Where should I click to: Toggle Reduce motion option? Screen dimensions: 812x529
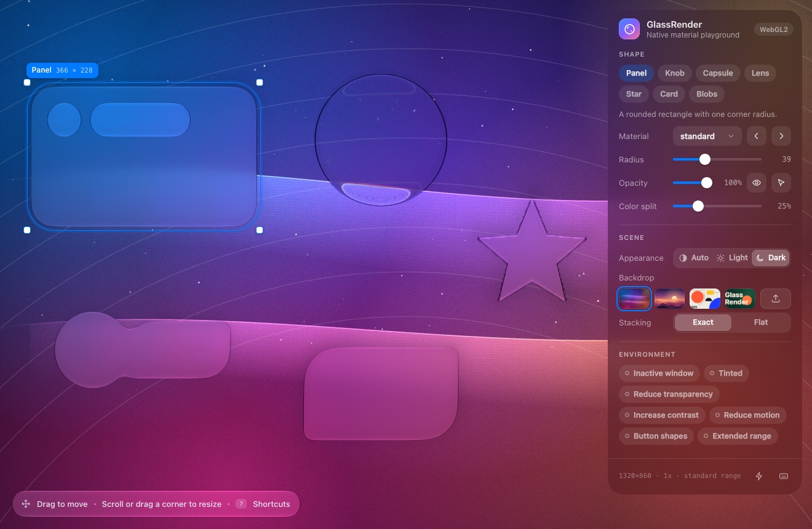747,415
